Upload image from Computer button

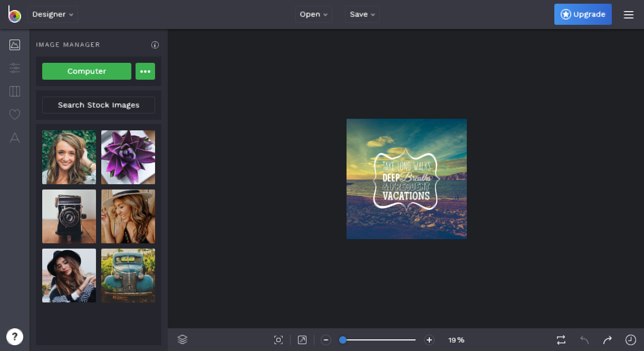(86, 71)
